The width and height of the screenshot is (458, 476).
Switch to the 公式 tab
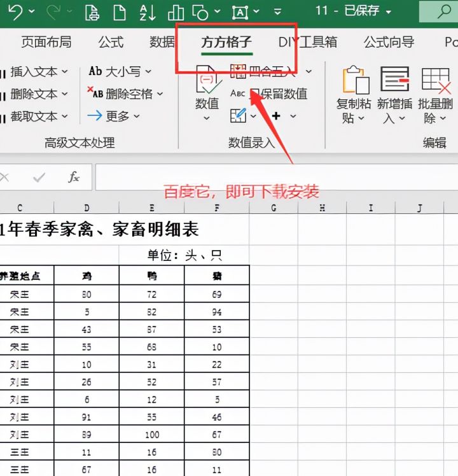[111, 42]
